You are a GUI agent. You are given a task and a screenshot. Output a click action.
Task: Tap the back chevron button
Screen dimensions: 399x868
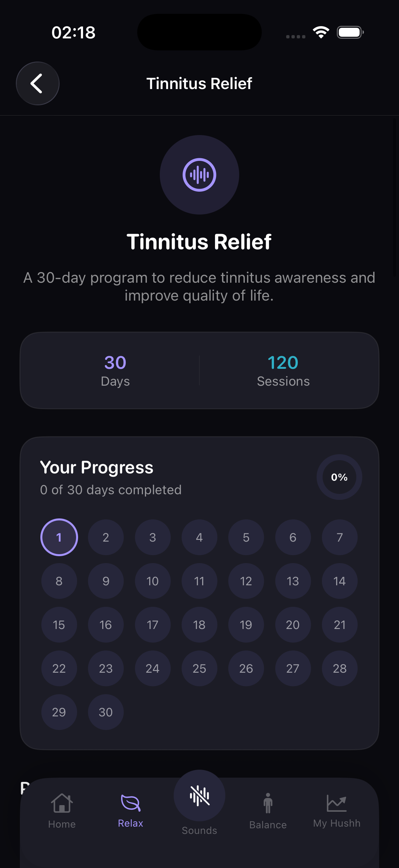[x=37, y=83]
